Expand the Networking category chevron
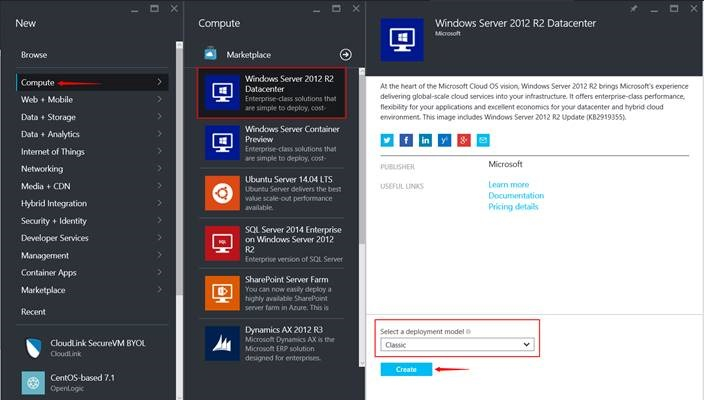The image size is (704, 400). 159,169
